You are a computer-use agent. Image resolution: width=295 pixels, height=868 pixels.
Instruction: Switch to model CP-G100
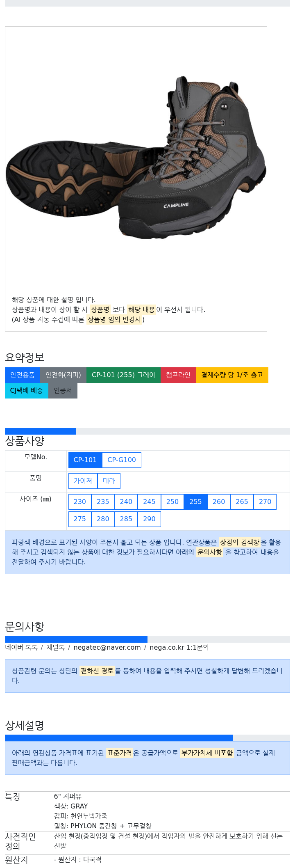coord(122,460)
